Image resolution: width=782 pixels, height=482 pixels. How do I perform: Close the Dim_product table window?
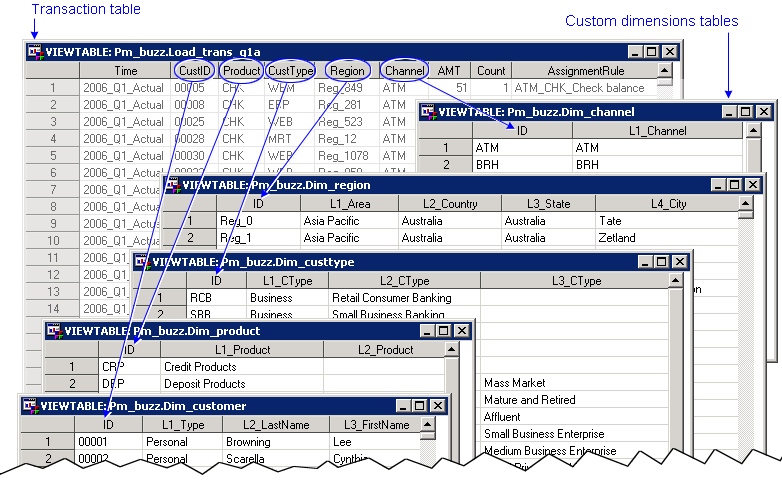461,331
